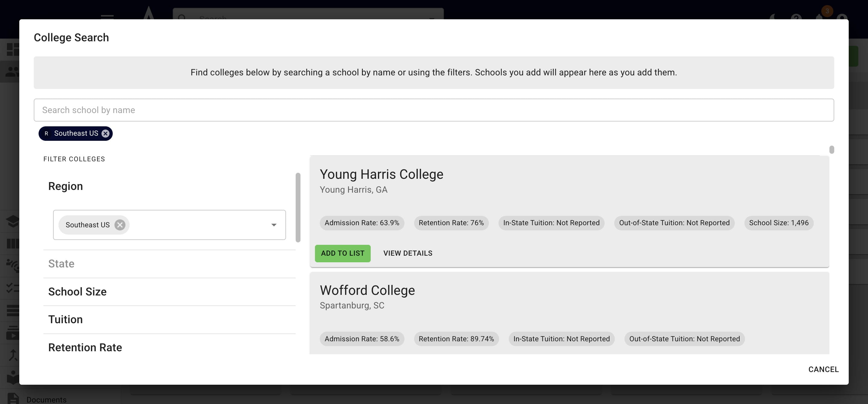Click the Young Harris, GA location text

pyautogui.click(x=354, y=190)
